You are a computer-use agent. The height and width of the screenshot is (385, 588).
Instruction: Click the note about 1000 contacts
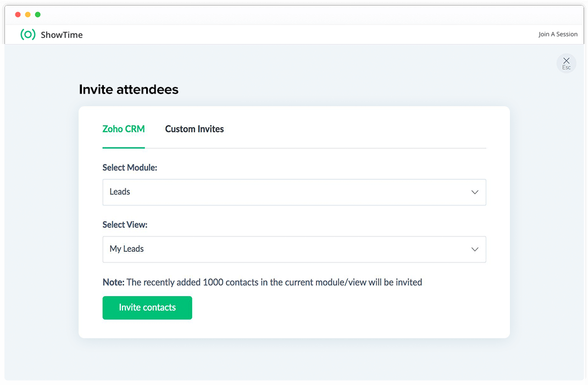pyautogui.click(x=274, y=282)
